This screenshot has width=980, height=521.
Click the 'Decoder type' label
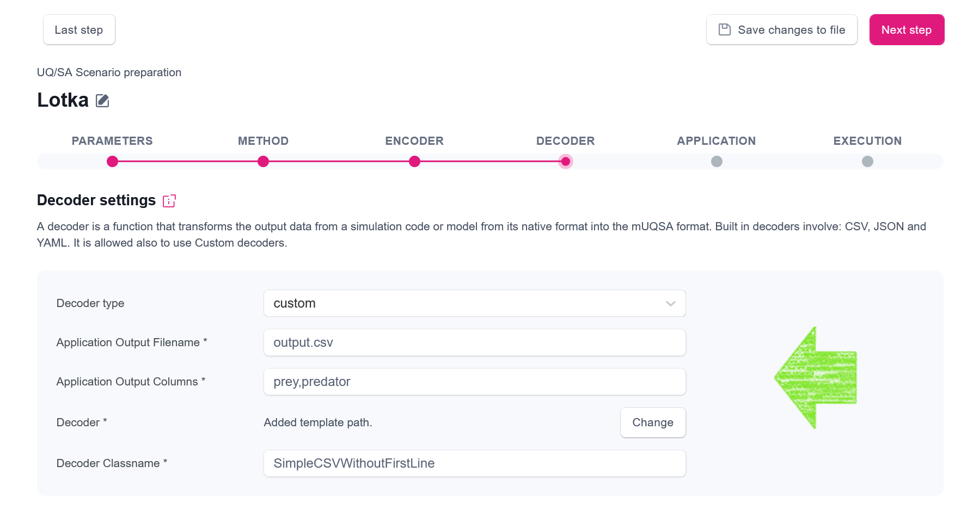[x=90, y=303]
